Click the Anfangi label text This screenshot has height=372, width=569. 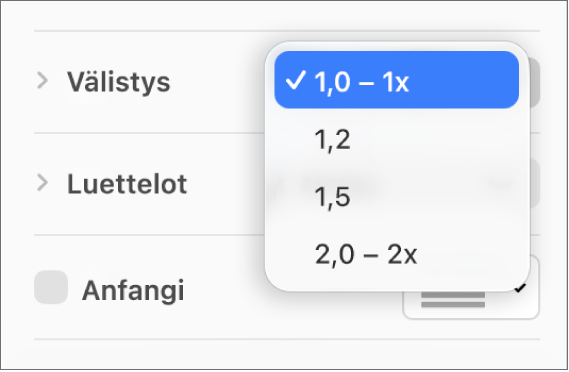click(x=133, y=290)
